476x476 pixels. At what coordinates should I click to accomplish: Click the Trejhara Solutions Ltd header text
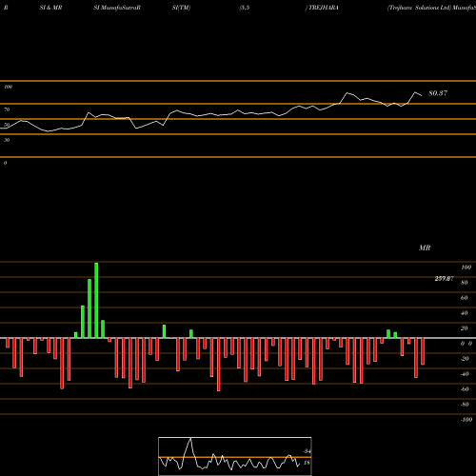click(x=419, y=8)
